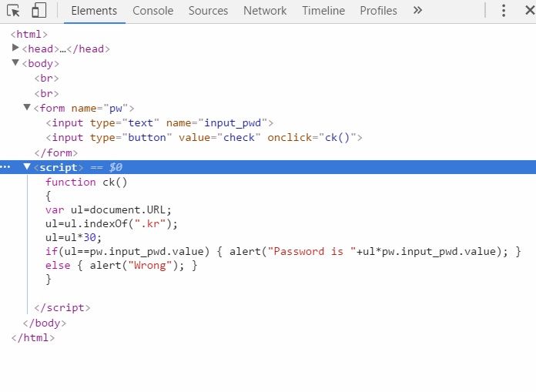Click the value="check" attribute
Viewport: 536px width, 392px height.
[219, 138]
